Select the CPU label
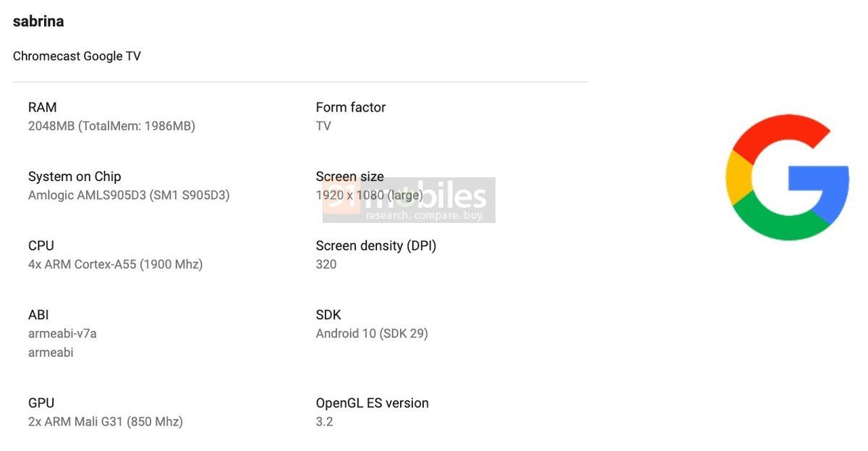Screen dimensions: 868x451 pos(41,246)
